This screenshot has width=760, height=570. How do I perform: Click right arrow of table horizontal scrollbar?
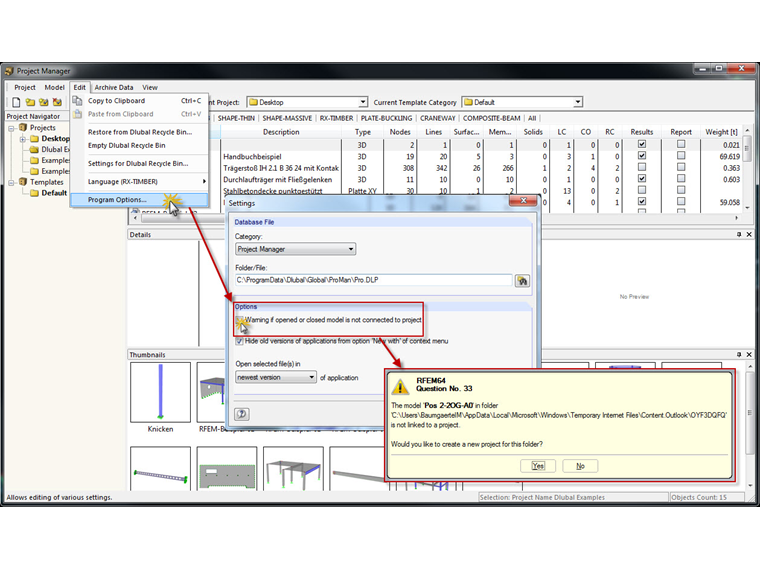tap(737, 218)
